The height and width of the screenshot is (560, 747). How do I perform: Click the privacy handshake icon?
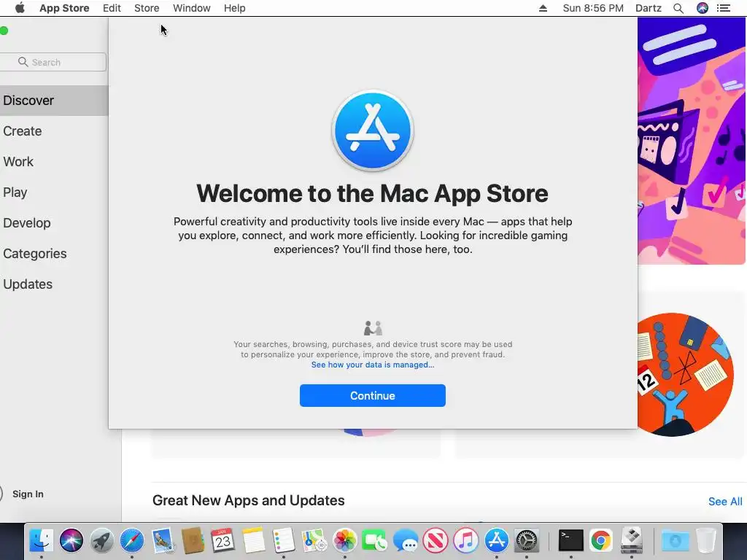373,328
